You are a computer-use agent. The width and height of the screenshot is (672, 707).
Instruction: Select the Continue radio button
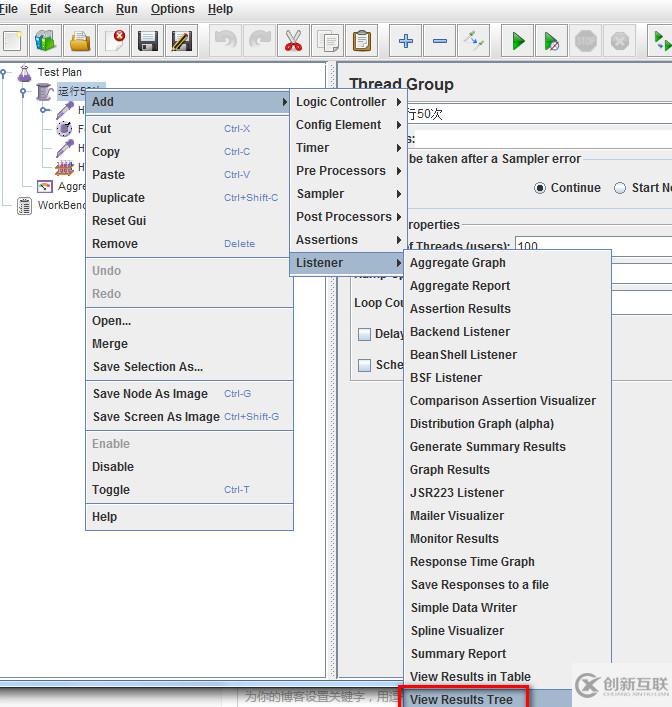tap(541, 188)
